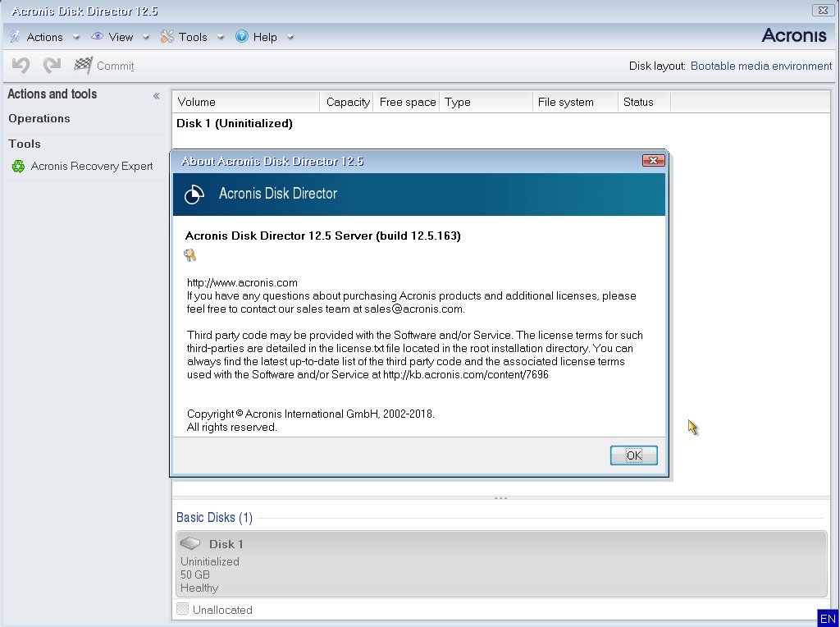Viewport: 840px width, 627px height.
Task: Click the Disk 1 drive icon
Action: coord(190,543)
